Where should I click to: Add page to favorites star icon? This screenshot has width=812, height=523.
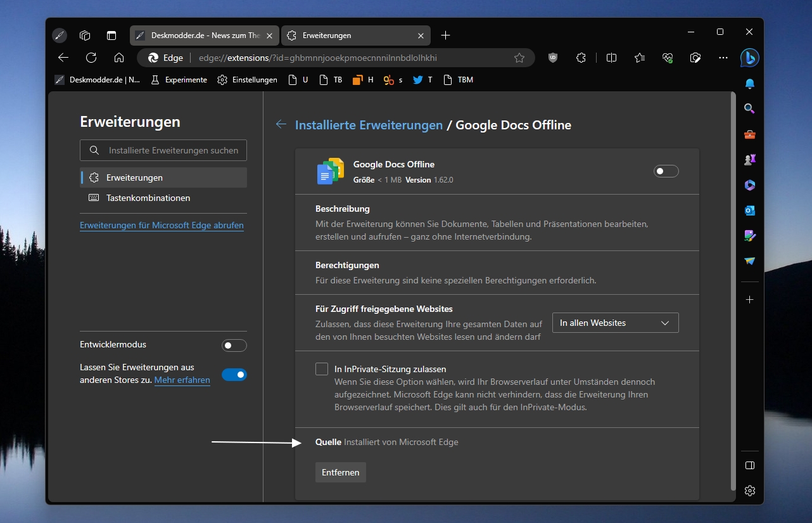tap(519, 58)
